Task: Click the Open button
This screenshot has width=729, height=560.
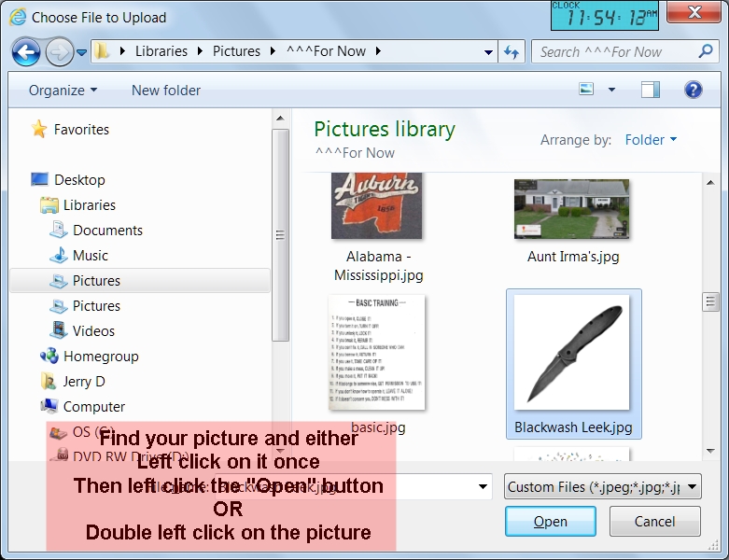Action: [551, 522]
